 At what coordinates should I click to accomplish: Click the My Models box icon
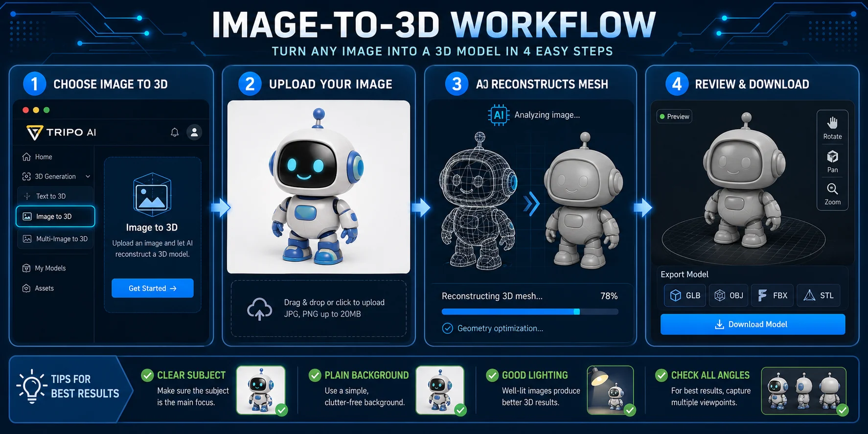[x=26, y=268]
